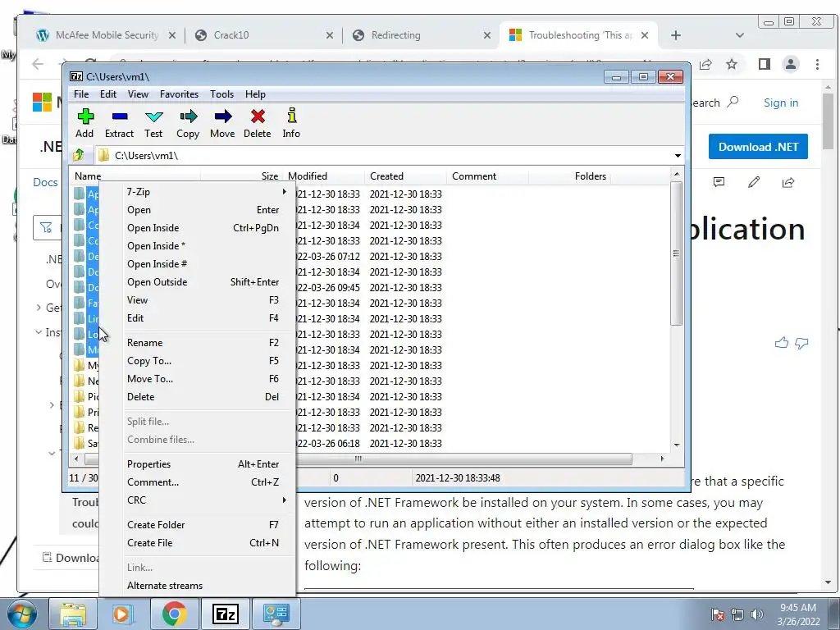Open the File menu in 7-Zip
This screenshot has height=630, width=840.
point(81,94)
